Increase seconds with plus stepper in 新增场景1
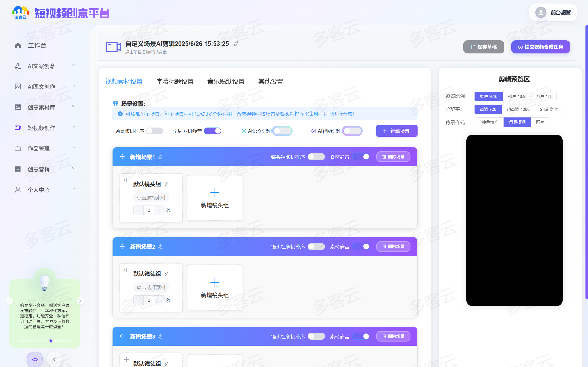Viewport: 588px width, 367px height. (x=159, y=210)
